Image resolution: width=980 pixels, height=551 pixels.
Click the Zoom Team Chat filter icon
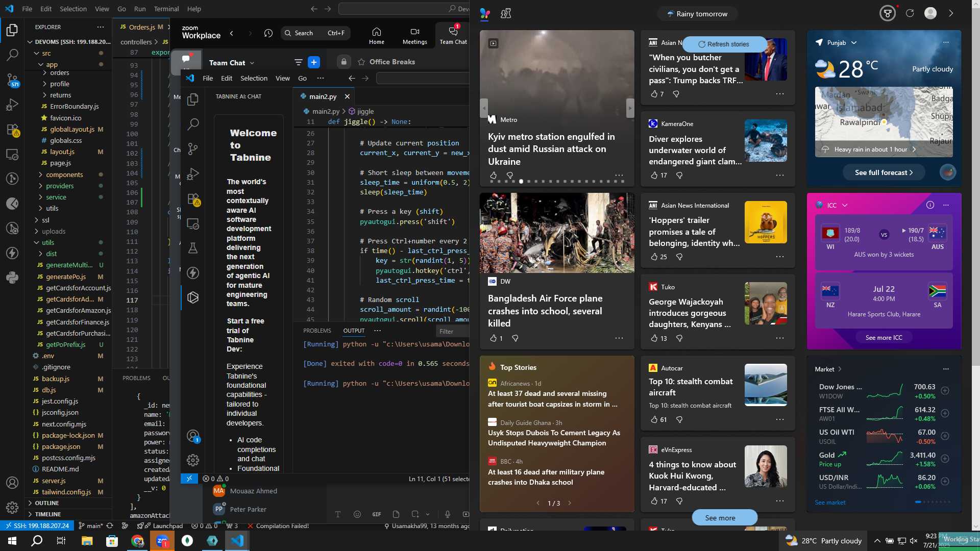299,62
